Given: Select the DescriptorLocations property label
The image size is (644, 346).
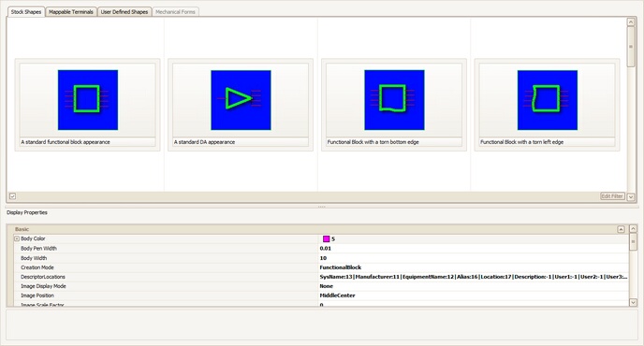Looking at the screenshot, I should point(43,277).
